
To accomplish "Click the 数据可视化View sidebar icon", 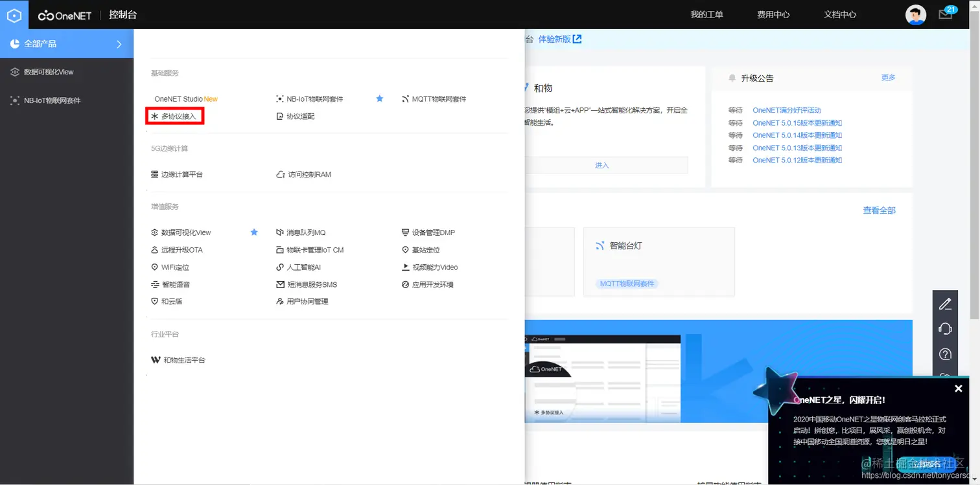I will pyautogui.click(x=15, y=73).
